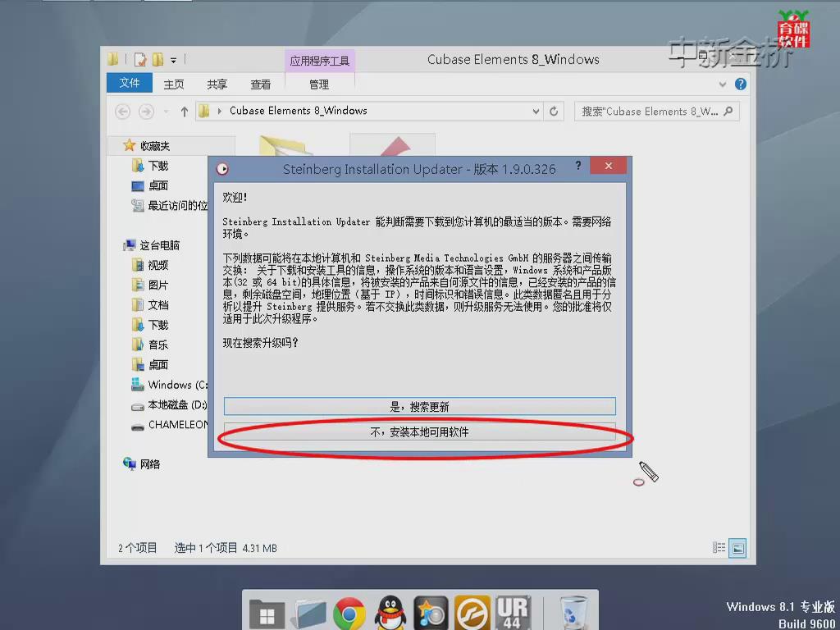Switch to details view icon in status bar

click(x=719, y=547)
